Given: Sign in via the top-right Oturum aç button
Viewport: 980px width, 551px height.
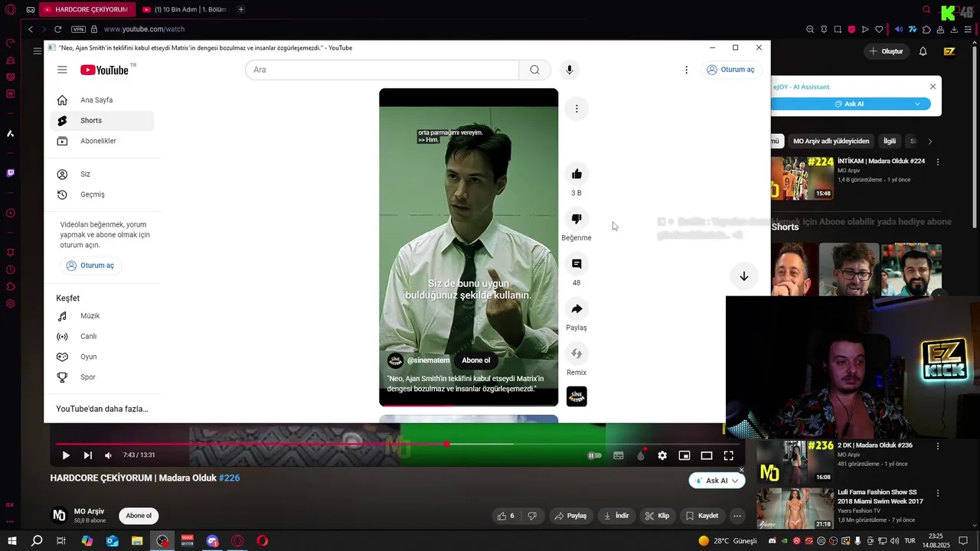Looking at the screenshot, I should point(731,70).
